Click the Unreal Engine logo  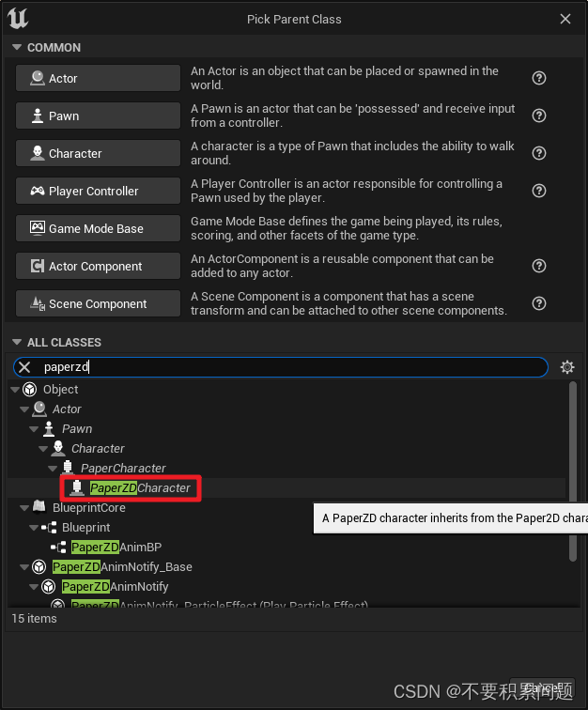(18, 19)
